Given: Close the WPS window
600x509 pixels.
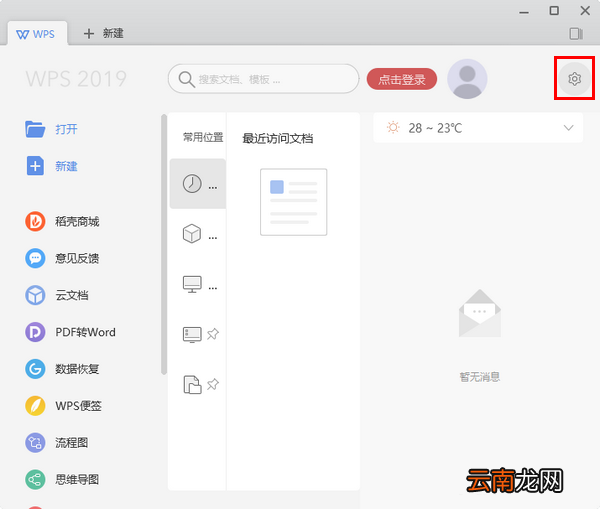Looking at the screenshot, I should coord(585,11).
